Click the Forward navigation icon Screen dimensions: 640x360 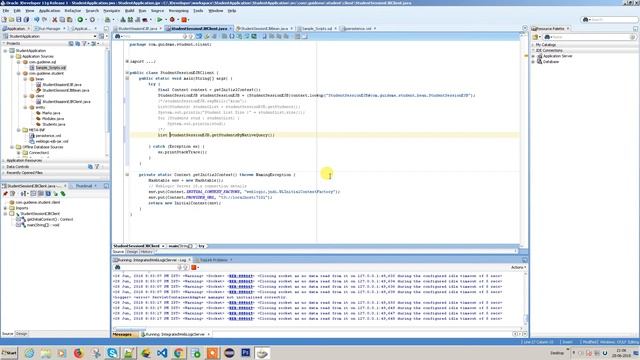tap(92, 20)
